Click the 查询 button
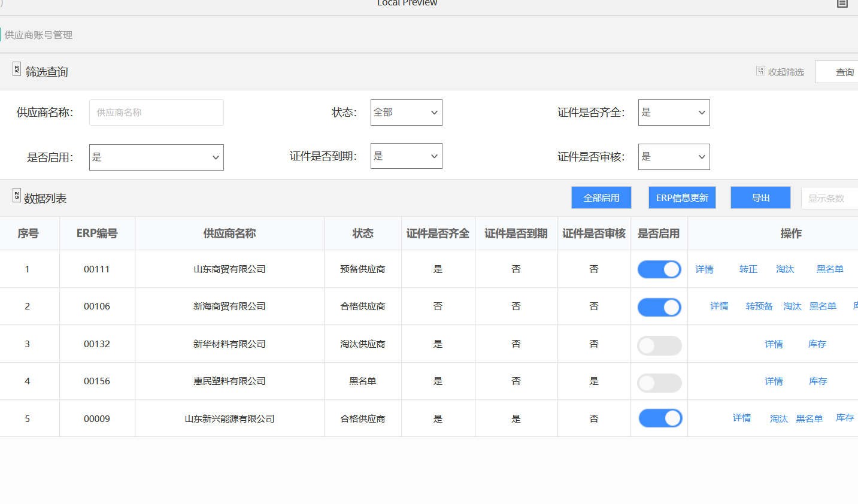The image size is (858, 504). [836, 72]
